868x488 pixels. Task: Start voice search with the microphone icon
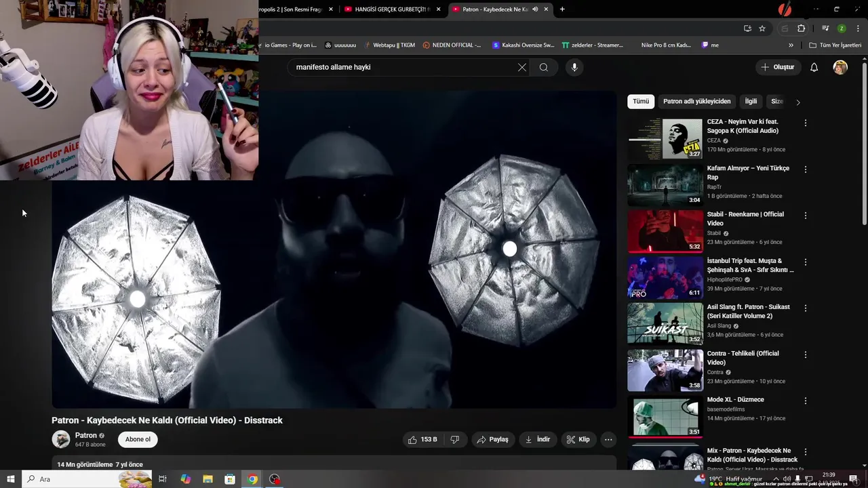click(574, 67)
